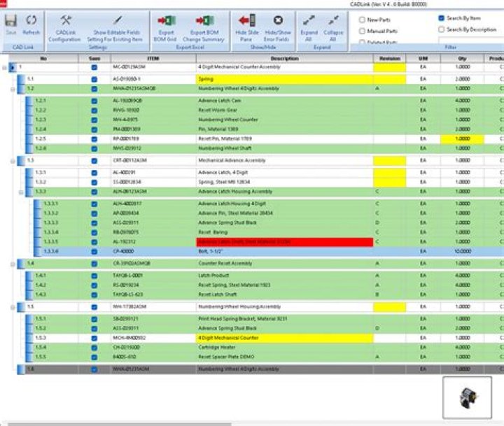
Task: Collapse row 1.3.3 Advance Latch Housing Assembly
Action: click(21, 192)
